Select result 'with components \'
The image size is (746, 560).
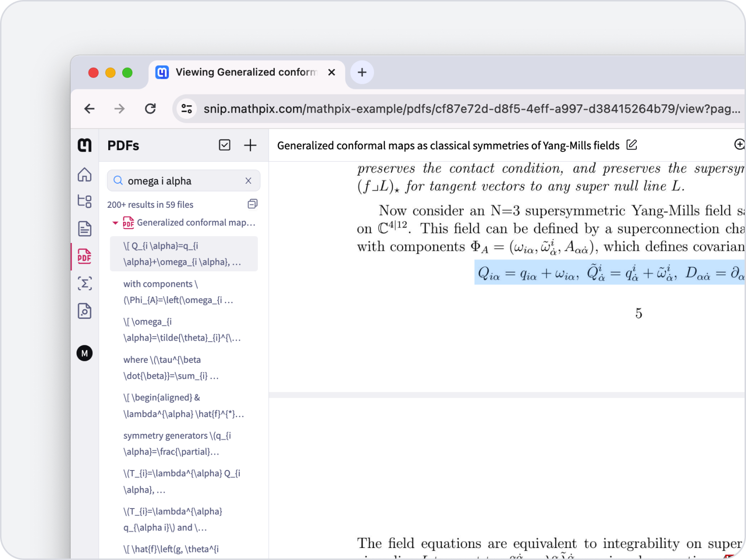[184, 292]
